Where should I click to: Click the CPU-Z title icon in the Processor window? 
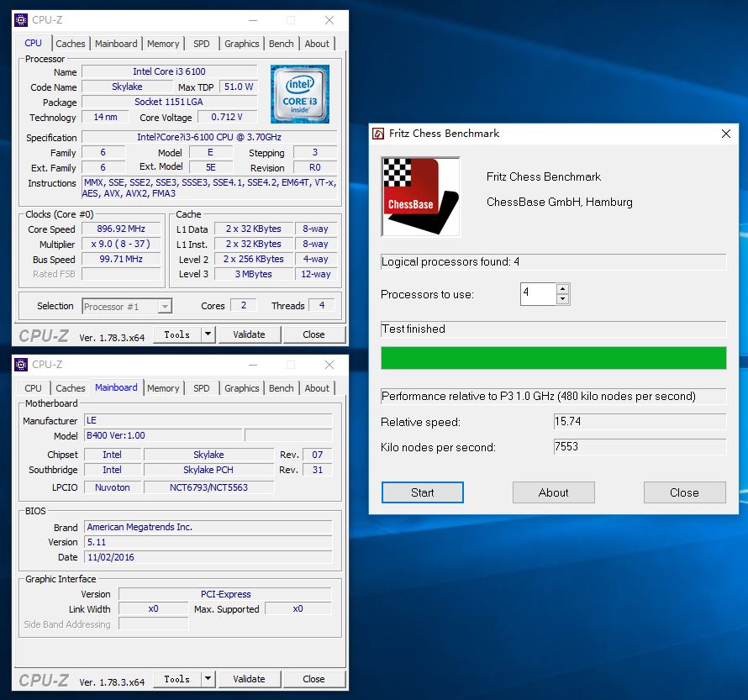tap(21, 20)
